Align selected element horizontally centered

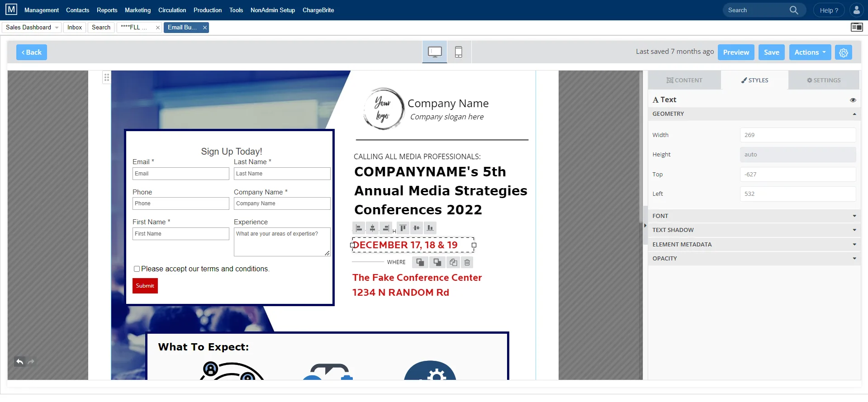tap(372, 228)
